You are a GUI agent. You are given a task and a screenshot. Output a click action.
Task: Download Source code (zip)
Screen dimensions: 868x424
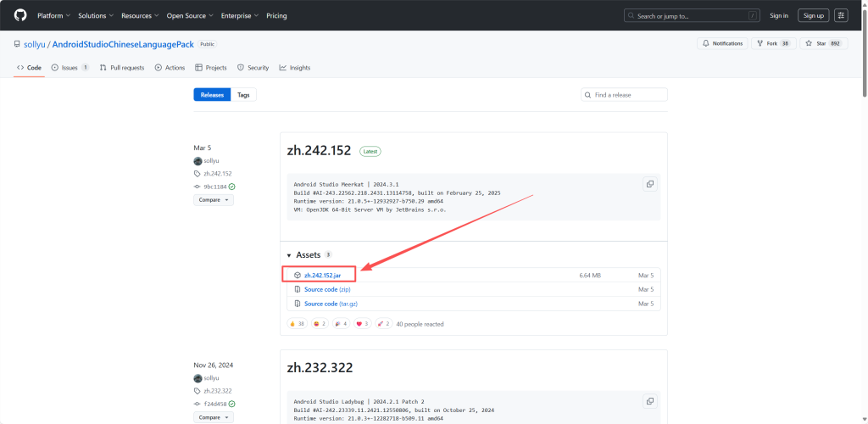[327, 289]
